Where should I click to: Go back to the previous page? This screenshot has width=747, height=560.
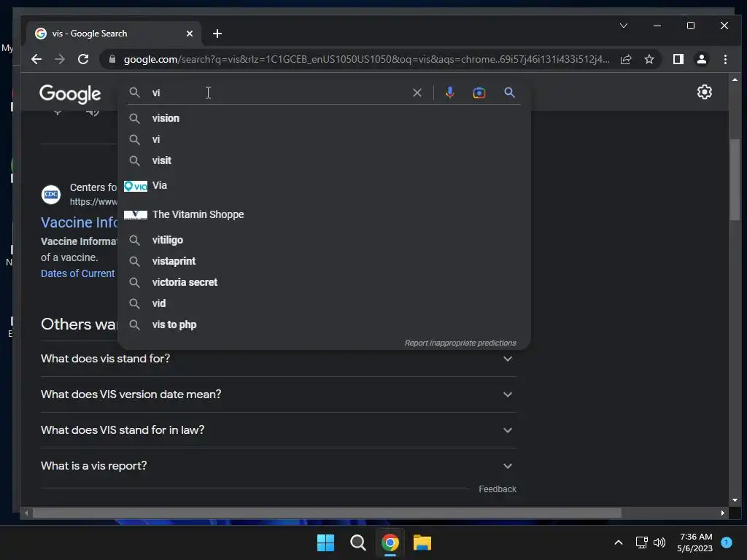36,60
